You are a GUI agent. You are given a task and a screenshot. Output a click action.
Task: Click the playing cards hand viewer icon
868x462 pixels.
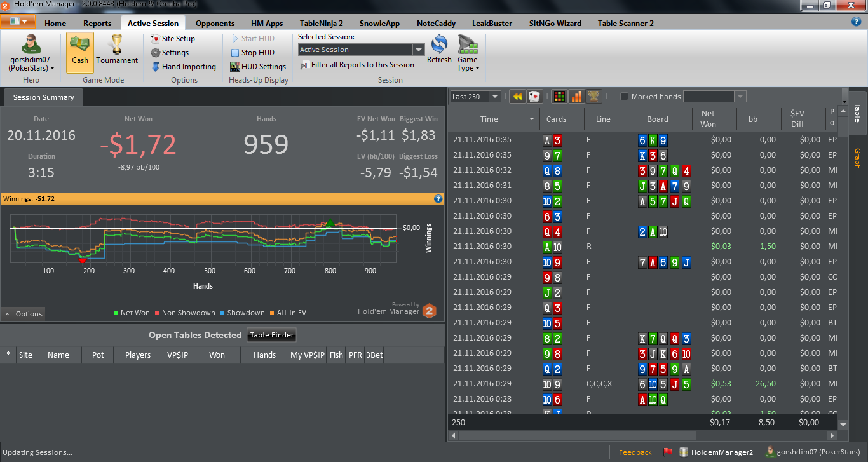534,97
